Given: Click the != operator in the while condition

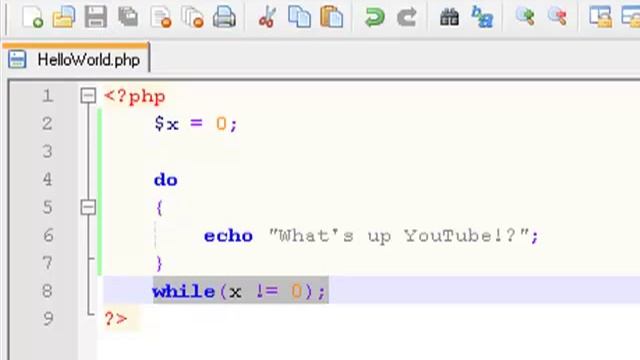Looking at the screenshot, I should pos(267,291).
